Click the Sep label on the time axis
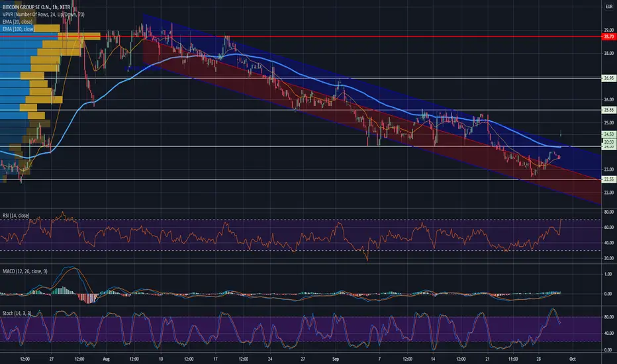This screenshot has width=617, height=364. [336, 359]
